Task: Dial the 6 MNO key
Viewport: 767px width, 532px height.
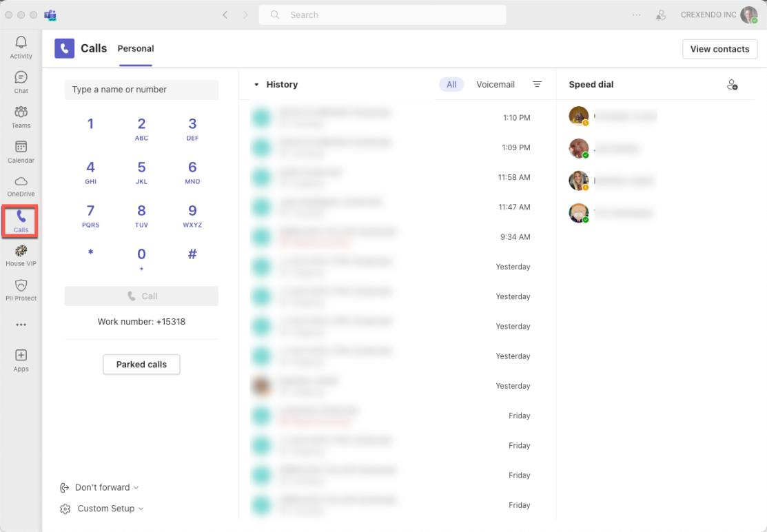Action: click(192, 172)
